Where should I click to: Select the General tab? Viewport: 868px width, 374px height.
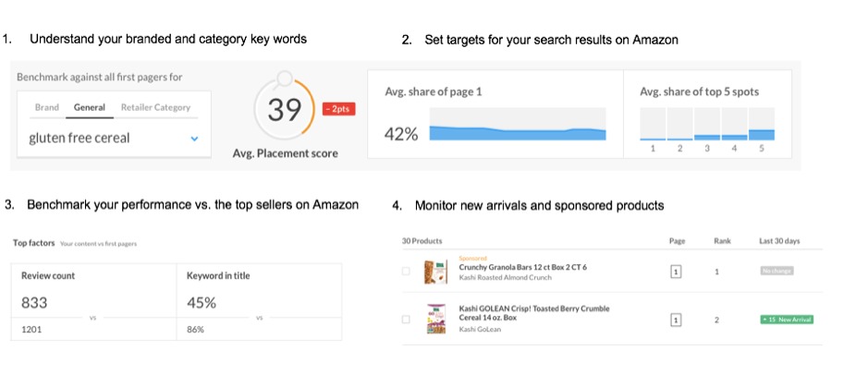click(x=90, y=107)
